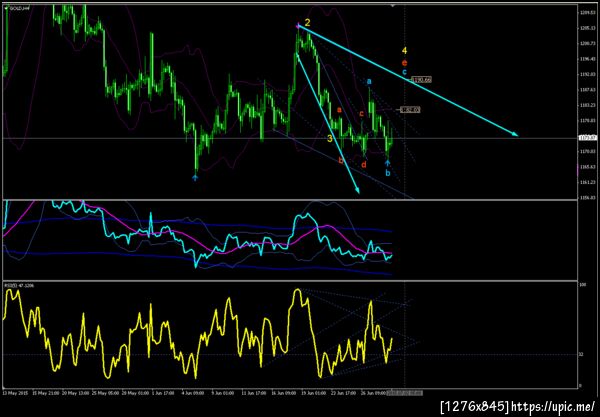Select the blue up-arrow above blue wave b

[388, 163]
